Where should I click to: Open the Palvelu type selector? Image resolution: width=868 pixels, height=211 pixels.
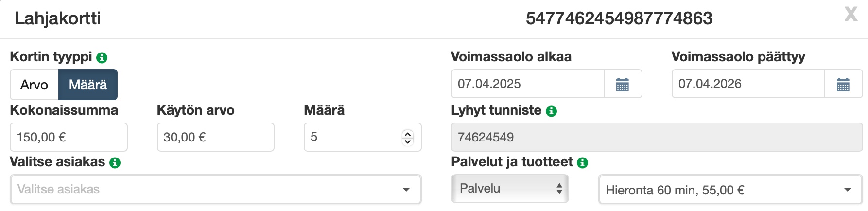coord(510,189)
